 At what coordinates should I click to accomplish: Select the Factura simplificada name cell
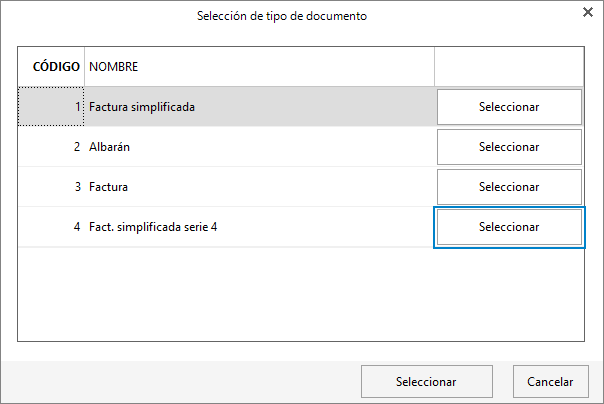[259, 107]
